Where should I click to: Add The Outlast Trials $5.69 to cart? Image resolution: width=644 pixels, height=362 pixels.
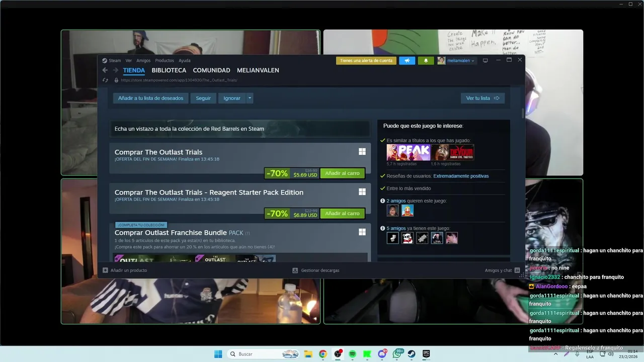click(x=342, y=173)
